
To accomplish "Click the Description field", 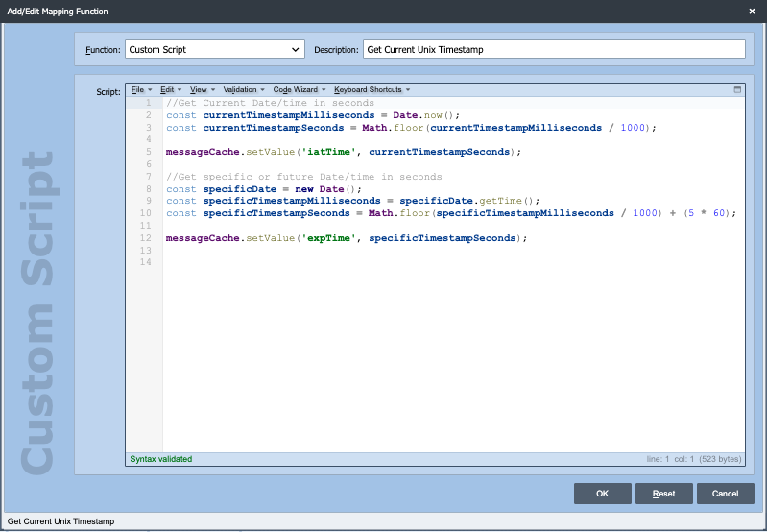I will [x=554, y=49].
